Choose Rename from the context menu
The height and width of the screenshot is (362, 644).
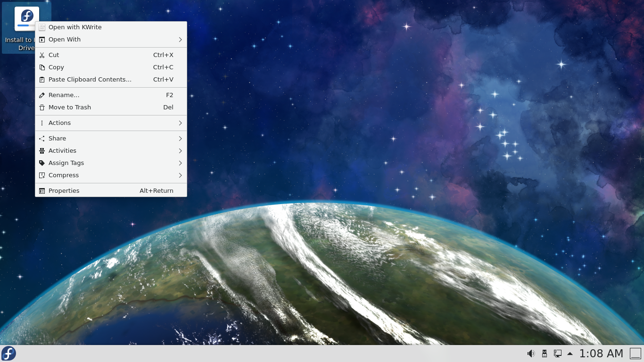click(x=111, y=95)
